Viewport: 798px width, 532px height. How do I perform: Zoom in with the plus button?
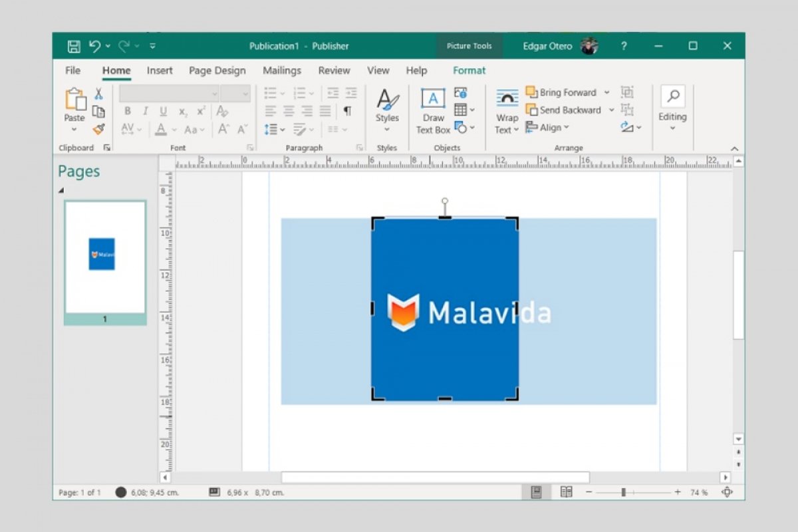click(x=678, y=492)
